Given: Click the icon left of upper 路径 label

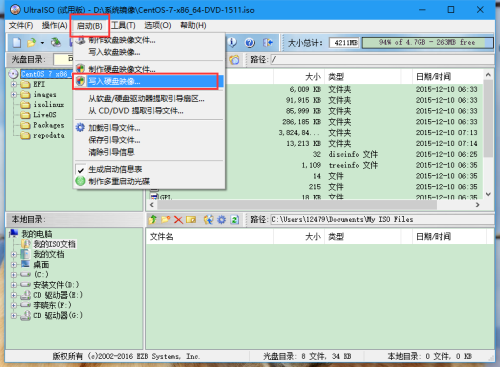Looking at the screenshot, I should click(x=234, y=60).
